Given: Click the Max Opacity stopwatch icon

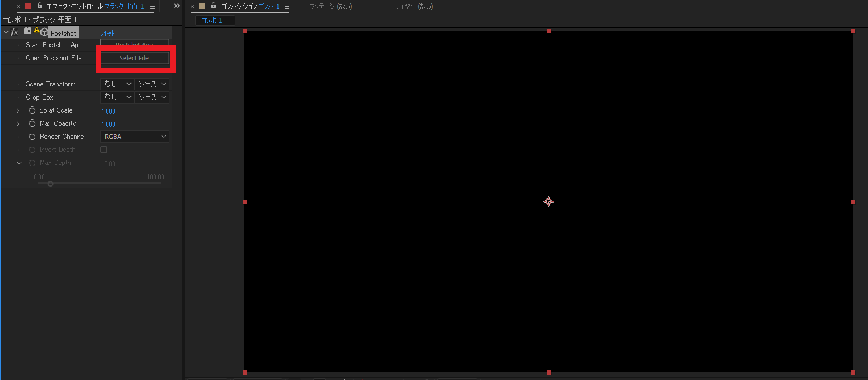Looking at the screenshot, I should click(33, 123).
